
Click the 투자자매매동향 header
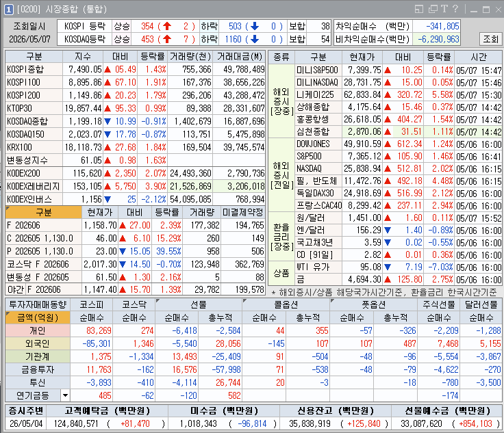(38, 304)
